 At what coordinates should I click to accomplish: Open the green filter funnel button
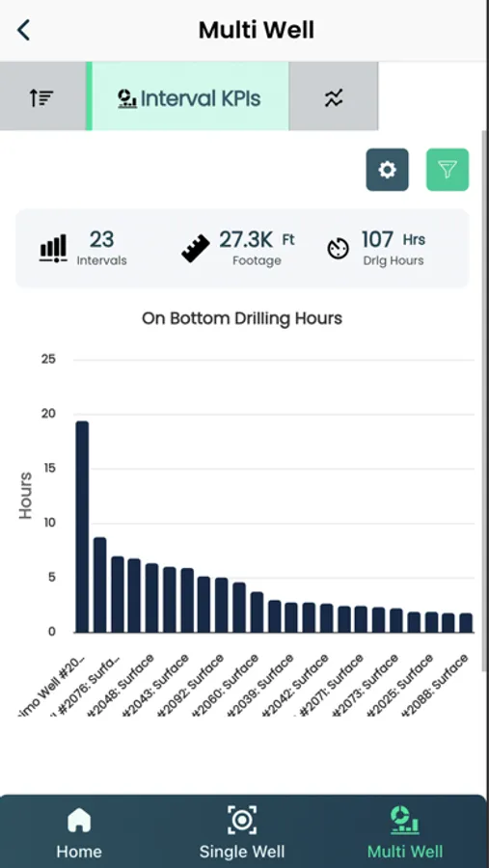[x=448, y=170]
